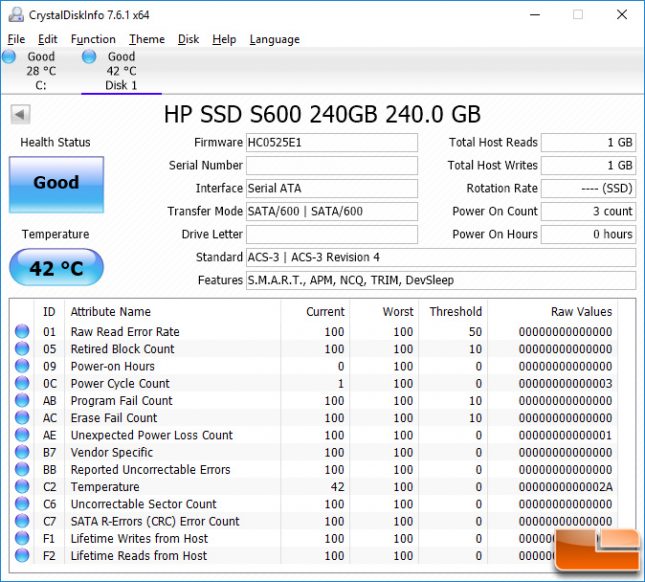
Task: Click the Good health status button
Action: pyautogui.click(x=56, y=184)
